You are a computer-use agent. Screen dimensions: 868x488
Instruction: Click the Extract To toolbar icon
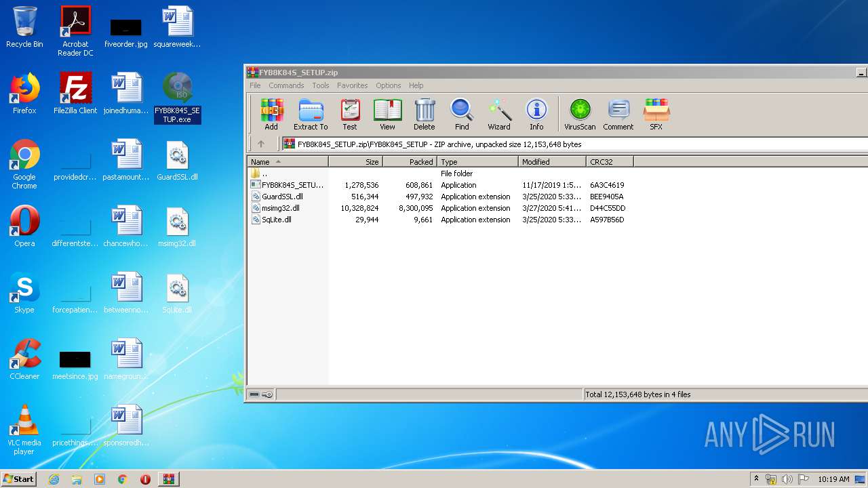(x=311, y=114)
